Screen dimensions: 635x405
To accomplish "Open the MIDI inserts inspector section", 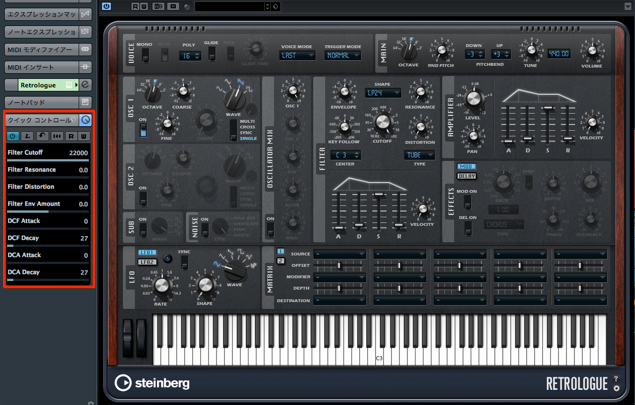I will [41, 67].
